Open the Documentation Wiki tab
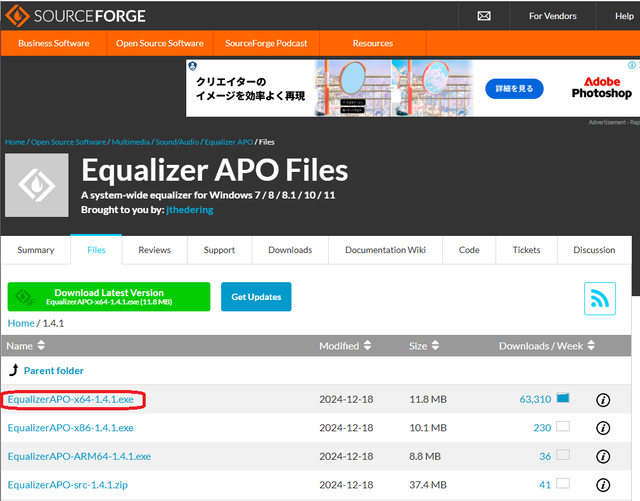Screen dimensions: 640x501 [385, 250]
